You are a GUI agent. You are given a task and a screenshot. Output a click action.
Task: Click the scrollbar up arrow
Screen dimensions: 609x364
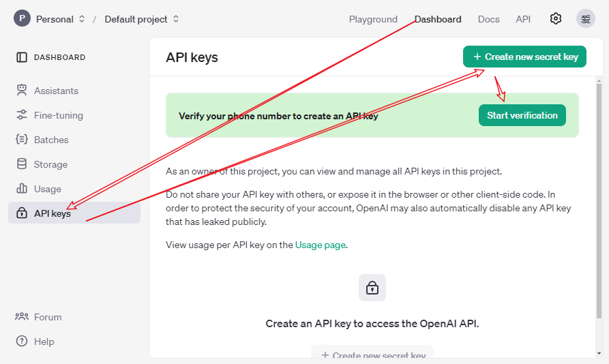pyautogui.click(x=599, y=80)
